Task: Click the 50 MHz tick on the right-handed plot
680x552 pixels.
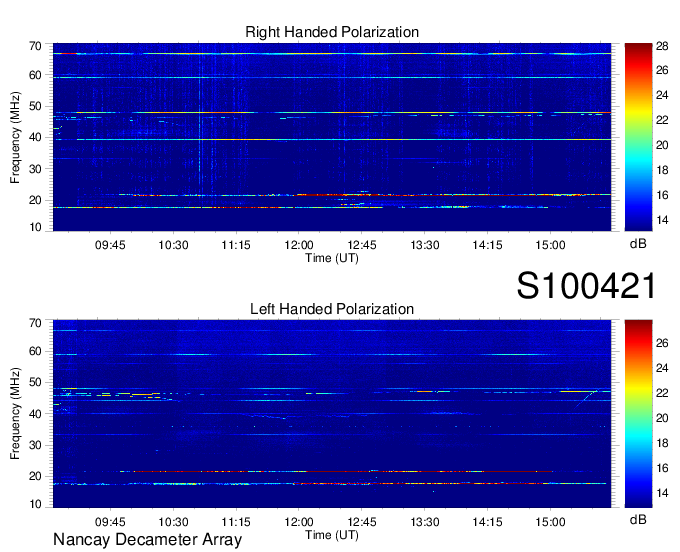Action: [x=35, y=107]
